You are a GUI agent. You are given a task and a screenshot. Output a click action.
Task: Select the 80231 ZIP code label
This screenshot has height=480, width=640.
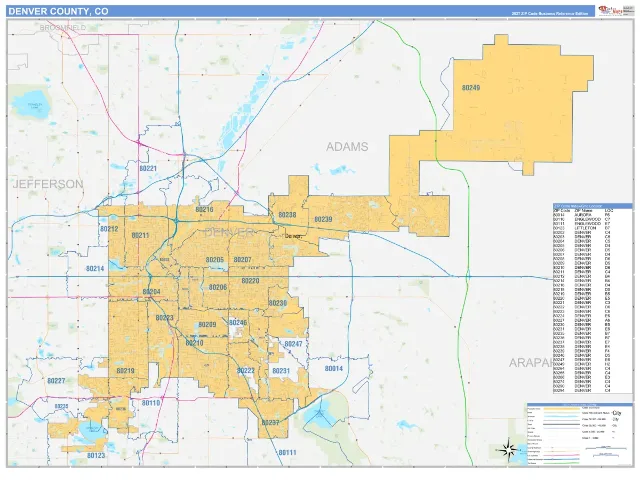pos(281,371)
